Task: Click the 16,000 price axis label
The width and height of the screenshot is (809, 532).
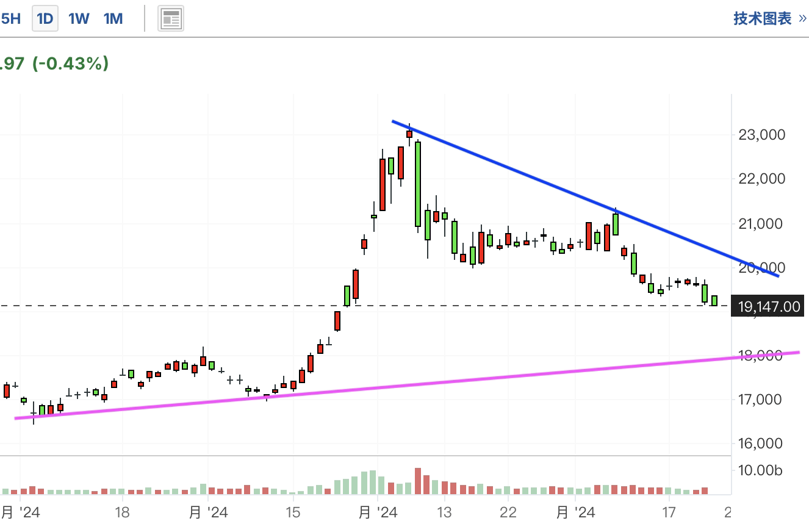Action: tap(761, 444)
